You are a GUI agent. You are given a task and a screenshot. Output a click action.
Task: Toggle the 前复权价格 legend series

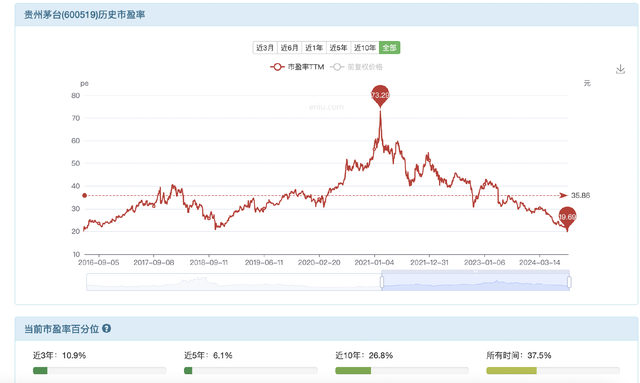coord(356,67)
